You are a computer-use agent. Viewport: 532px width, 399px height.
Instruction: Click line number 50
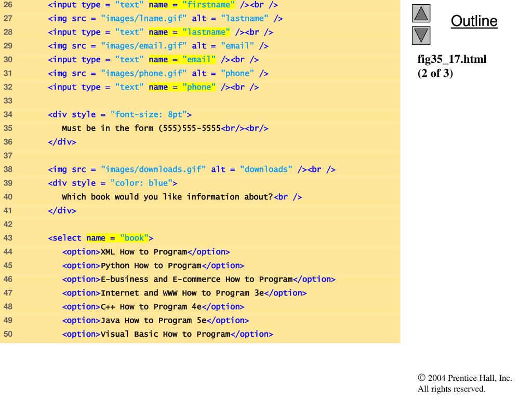tap(8, 334)
